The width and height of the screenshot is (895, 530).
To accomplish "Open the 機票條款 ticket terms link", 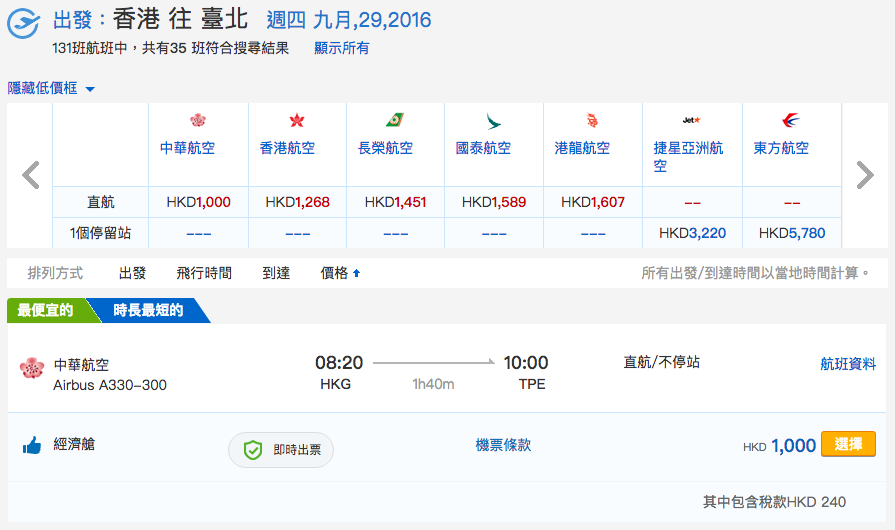I will 503,445.
